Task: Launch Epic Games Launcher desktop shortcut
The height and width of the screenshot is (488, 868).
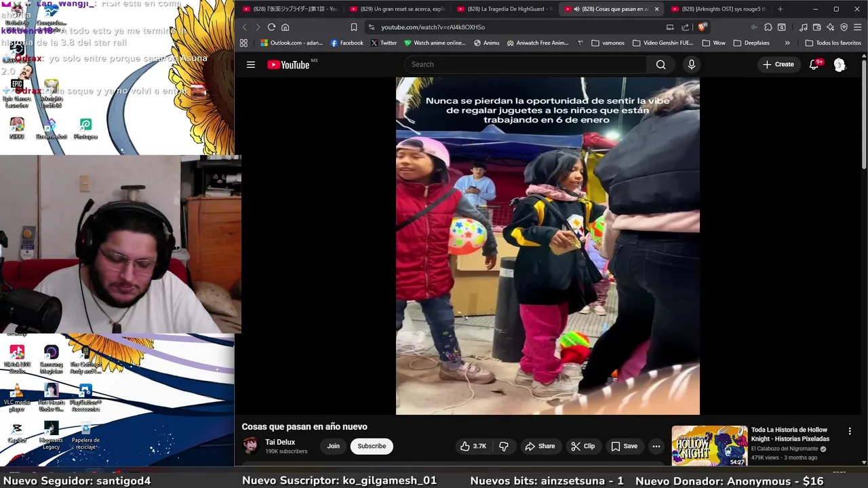Action: [x=17, y=94]
